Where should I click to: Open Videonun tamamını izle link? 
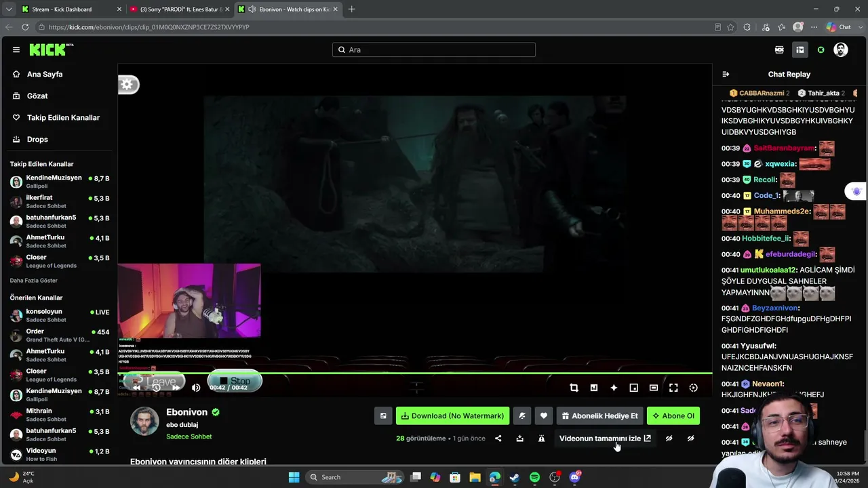pos(605,439)
